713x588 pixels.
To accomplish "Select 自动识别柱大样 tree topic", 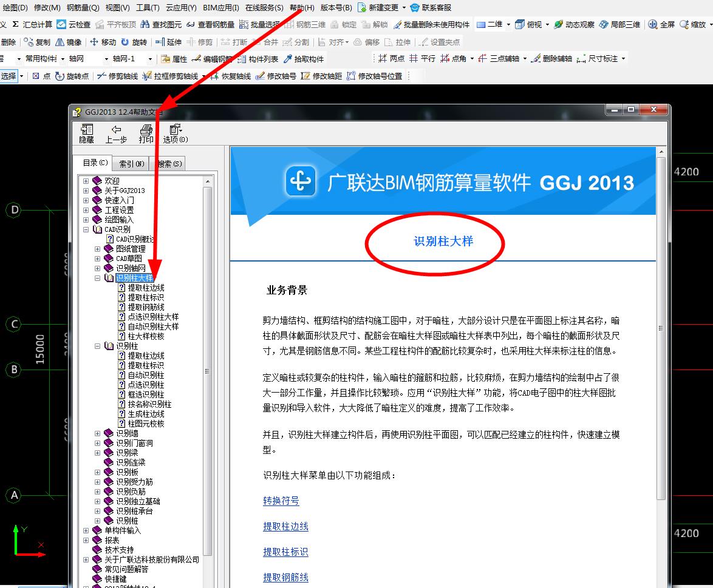I will click(153, 326).
